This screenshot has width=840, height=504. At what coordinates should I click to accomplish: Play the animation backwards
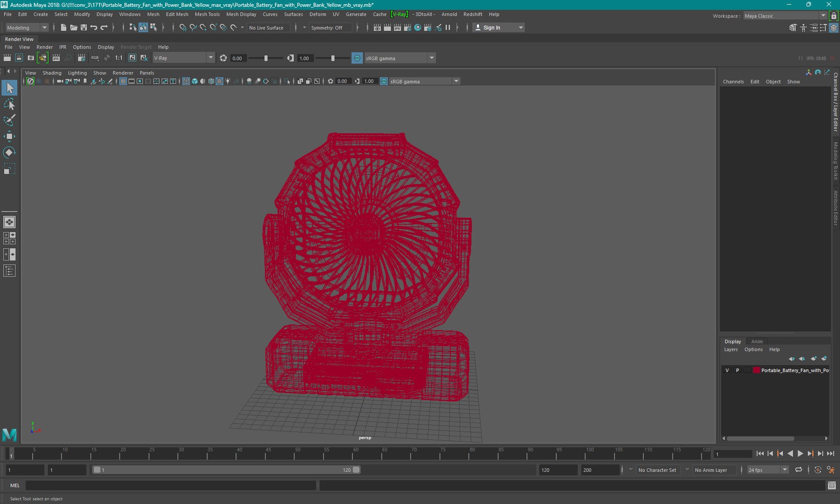click(790, 454)
